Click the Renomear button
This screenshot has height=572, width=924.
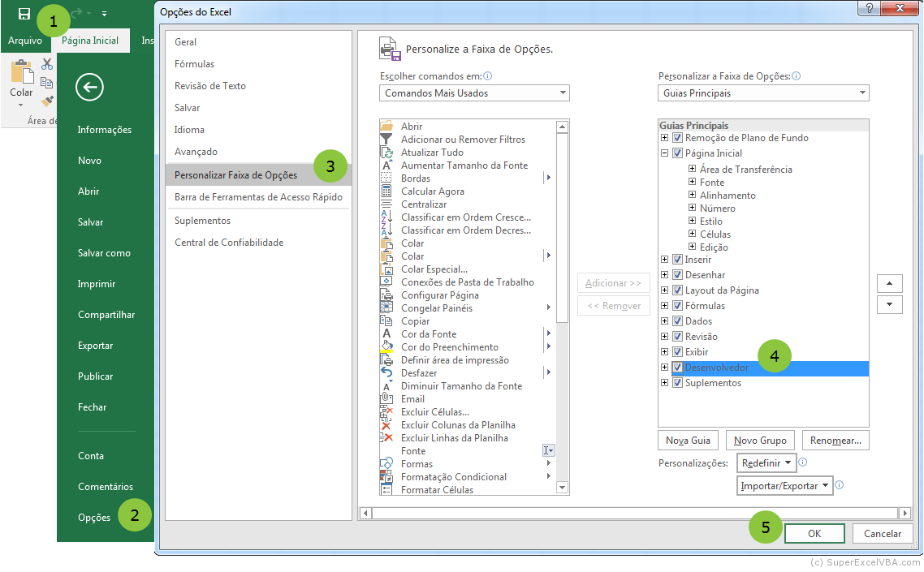[x=835, y=440]
